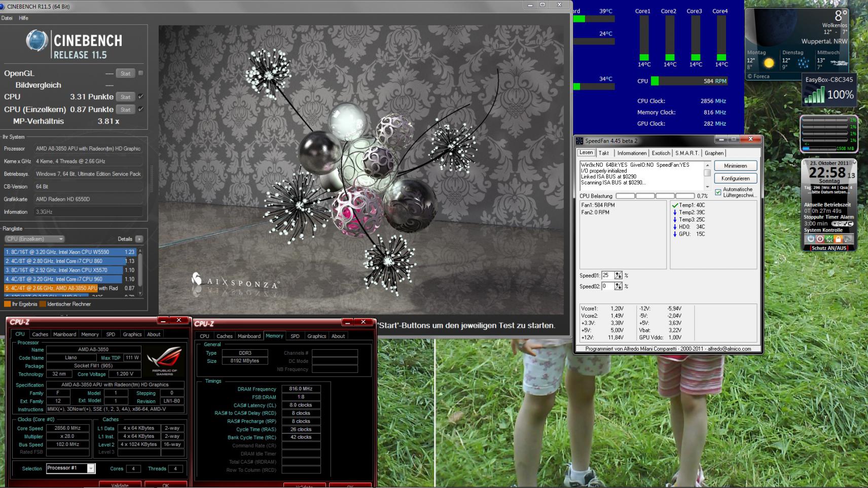Click the WiFi signal bars in EasyBox gadget
The width and height of the screenshot is (868, 488).
point(814,95)
